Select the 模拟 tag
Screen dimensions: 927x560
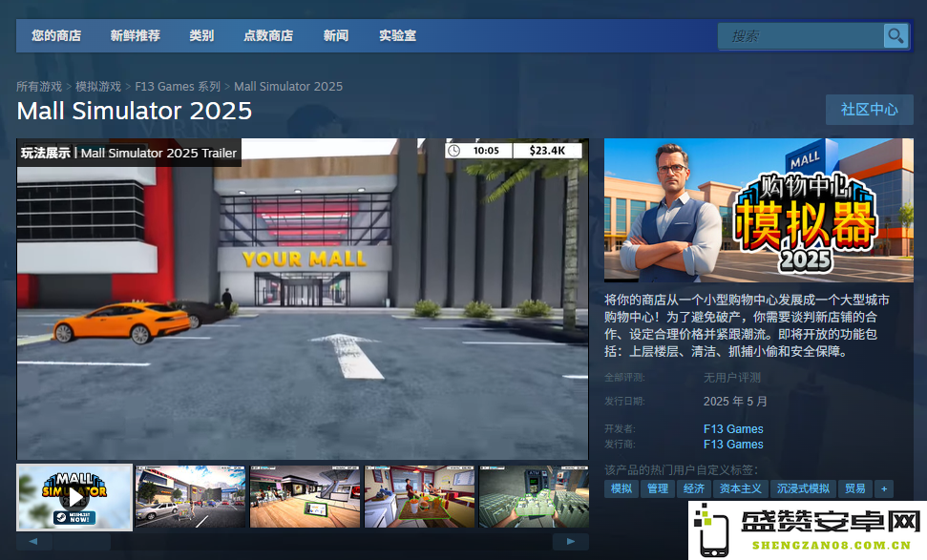(x=622, y=488)
